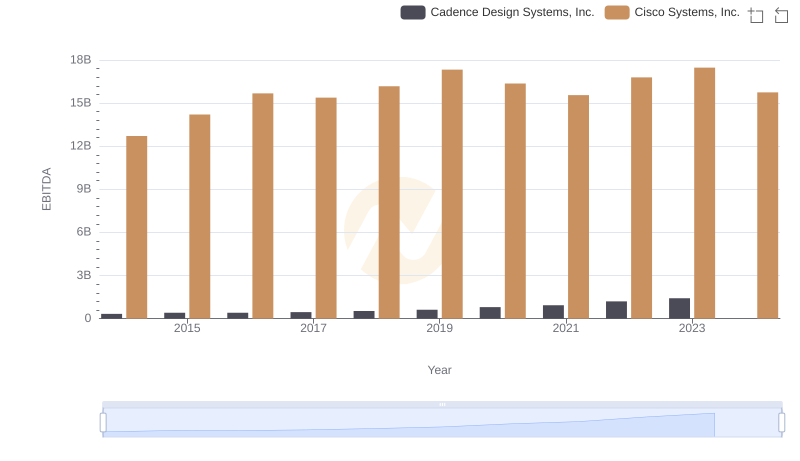This screenshot has width=800, height=461.
Task: Click the Cadence bar for 2020
Action: (490, 313)
